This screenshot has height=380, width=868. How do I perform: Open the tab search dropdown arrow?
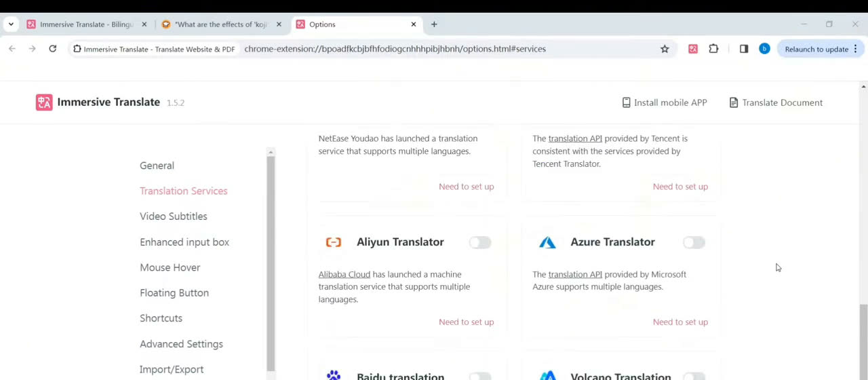[x=11, y=24]
